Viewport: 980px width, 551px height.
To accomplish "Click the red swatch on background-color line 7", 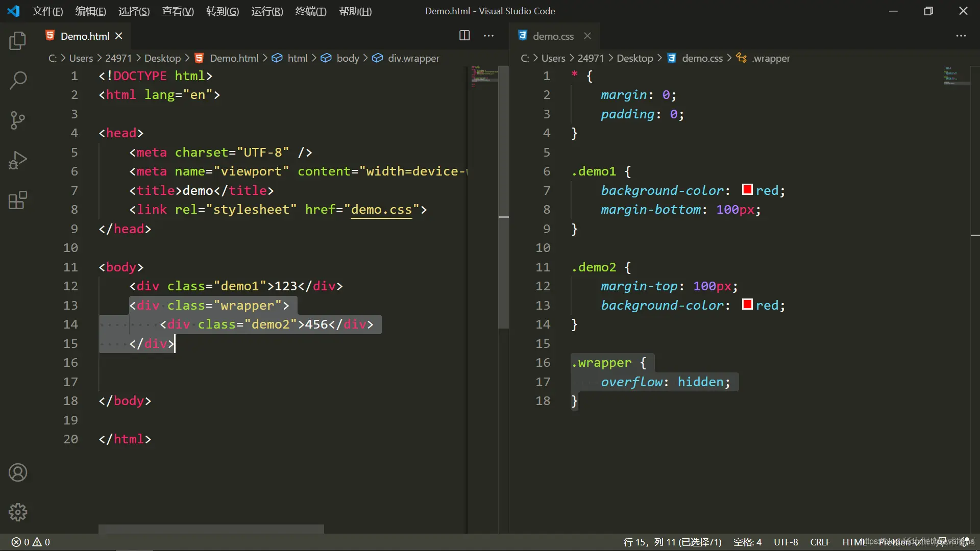I will 747,190.
